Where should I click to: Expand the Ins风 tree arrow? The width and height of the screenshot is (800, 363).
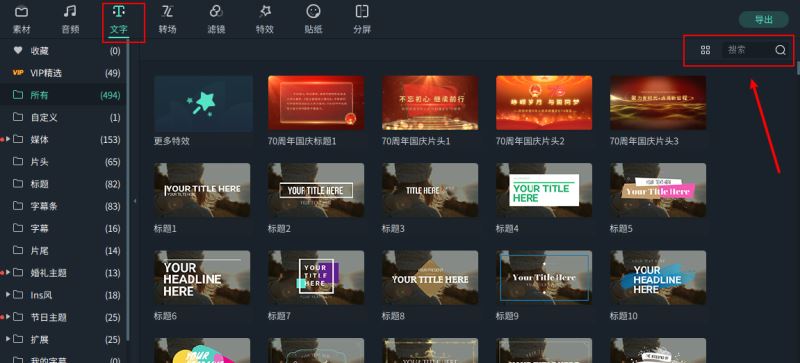tap(8, 295)
